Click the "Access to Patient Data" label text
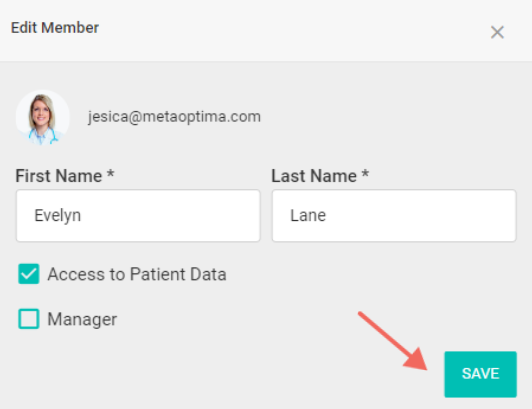The image size is (532, 409). coord(137,274)
